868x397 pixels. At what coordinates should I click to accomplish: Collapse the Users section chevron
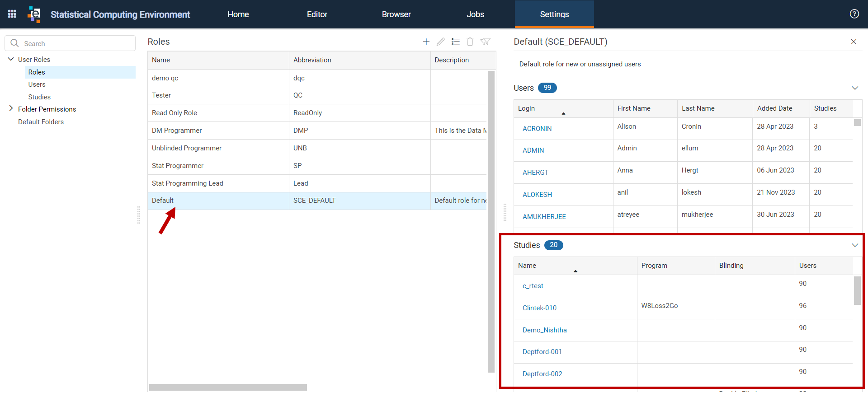855,88
